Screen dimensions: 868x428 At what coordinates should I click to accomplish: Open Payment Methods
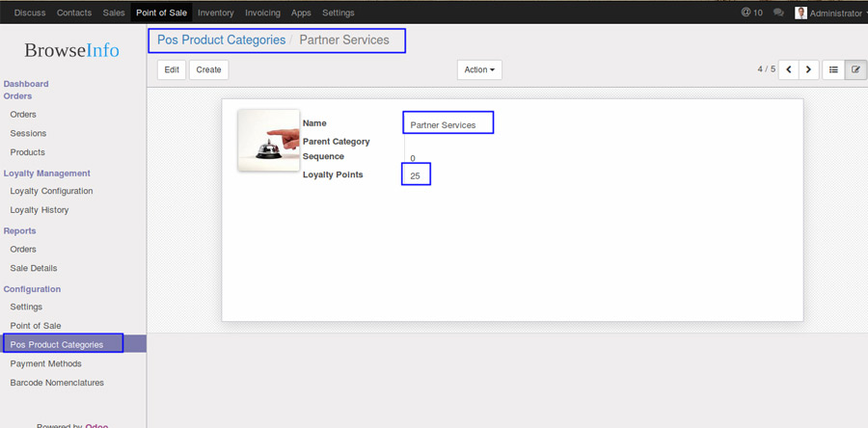pos(46,363)
